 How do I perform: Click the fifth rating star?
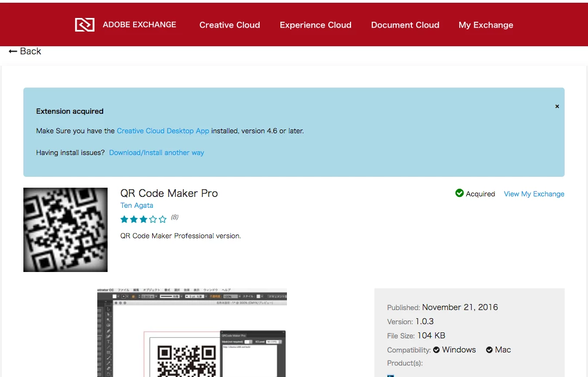[162, 219]
